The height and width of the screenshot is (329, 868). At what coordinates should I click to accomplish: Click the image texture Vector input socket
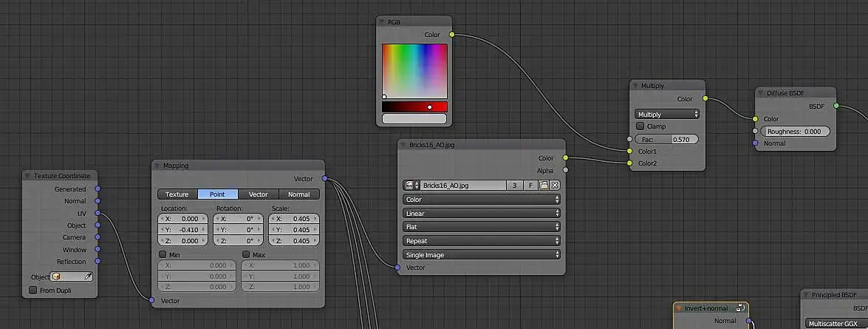click(397, 268)
